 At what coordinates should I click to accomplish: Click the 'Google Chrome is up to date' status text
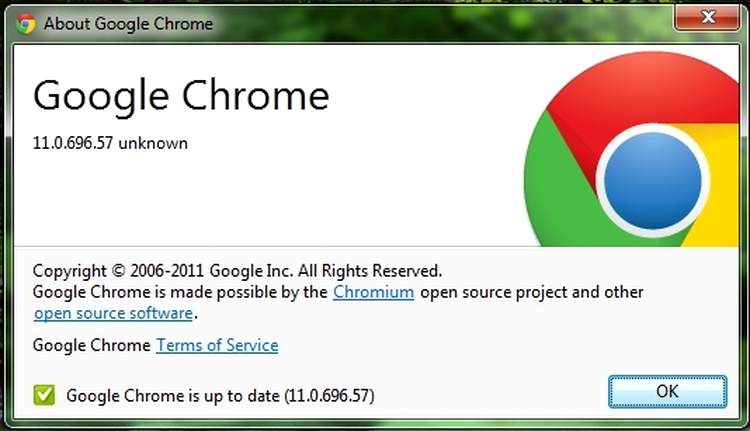[220, 396]
